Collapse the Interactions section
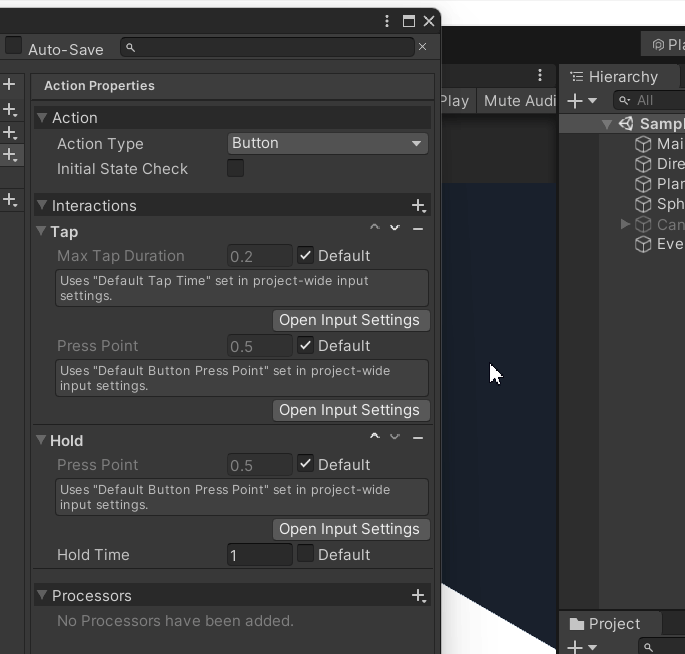Viewport: 685px width, 654px height. click(42, 205)
